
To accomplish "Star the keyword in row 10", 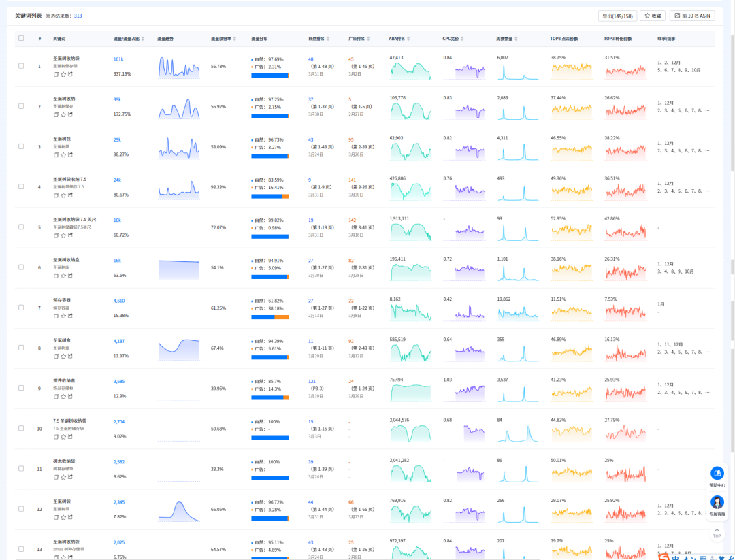I will point(63,437).
